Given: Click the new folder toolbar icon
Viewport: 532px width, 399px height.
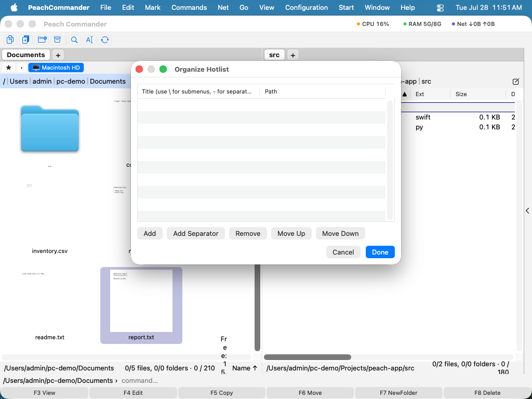Looking at the screenshot, I should point(42,39).
